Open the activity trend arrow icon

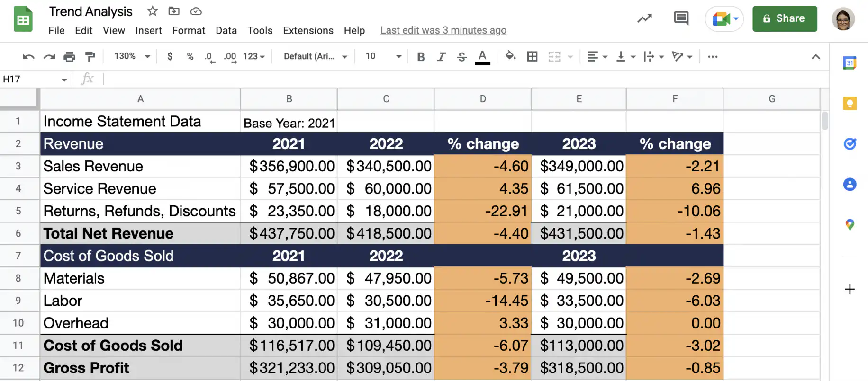point(644,18)
